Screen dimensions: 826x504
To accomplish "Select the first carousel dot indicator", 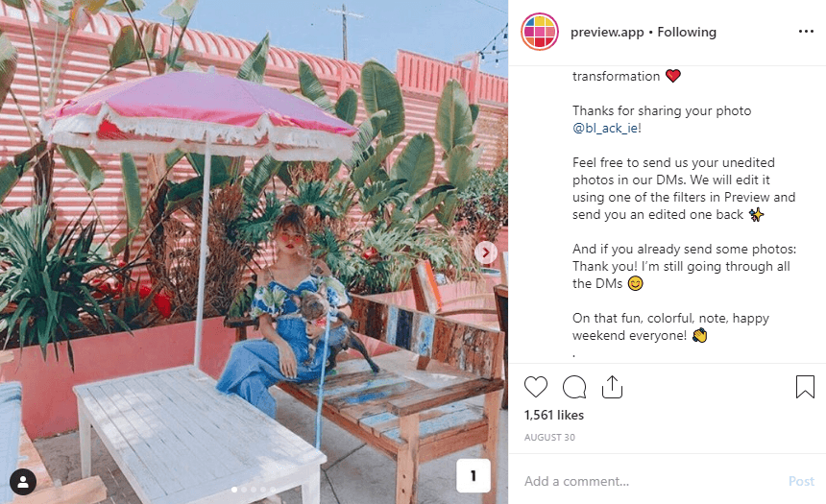I will (x=234, y=490).
